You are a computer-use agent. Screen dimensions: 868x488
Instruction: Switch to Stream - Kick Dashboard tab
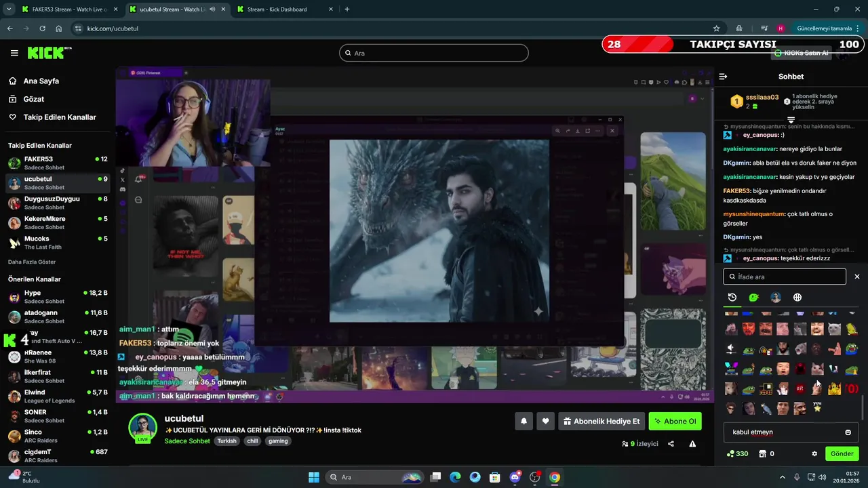[285, 9]
